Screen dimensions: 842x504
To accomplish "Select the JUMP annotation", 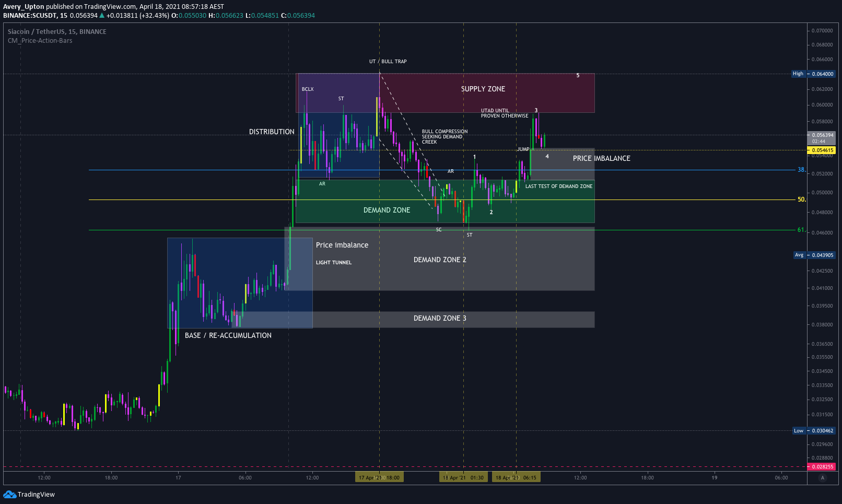I will (523, 149).
